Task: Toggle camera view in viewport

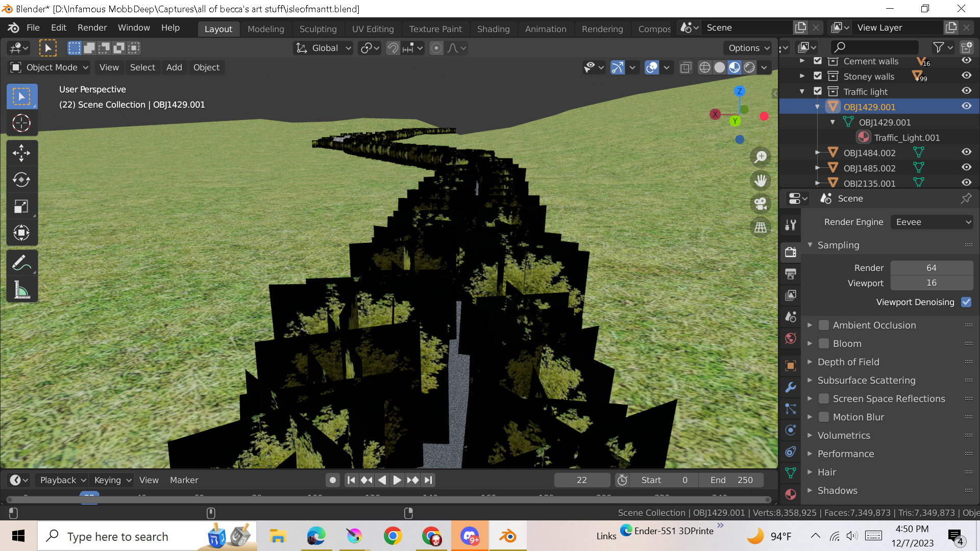Action: [x=761, y=204]
